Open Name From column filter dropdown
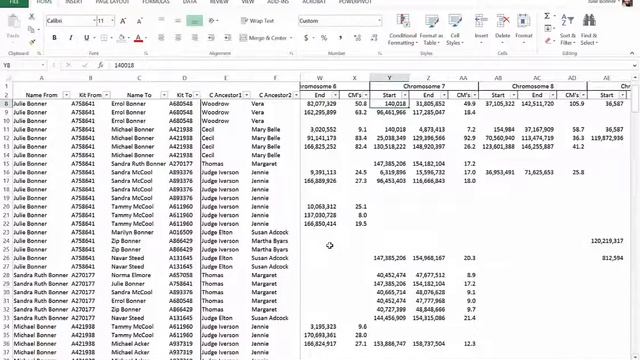640x360 pixels. click(x=66, y=95)
